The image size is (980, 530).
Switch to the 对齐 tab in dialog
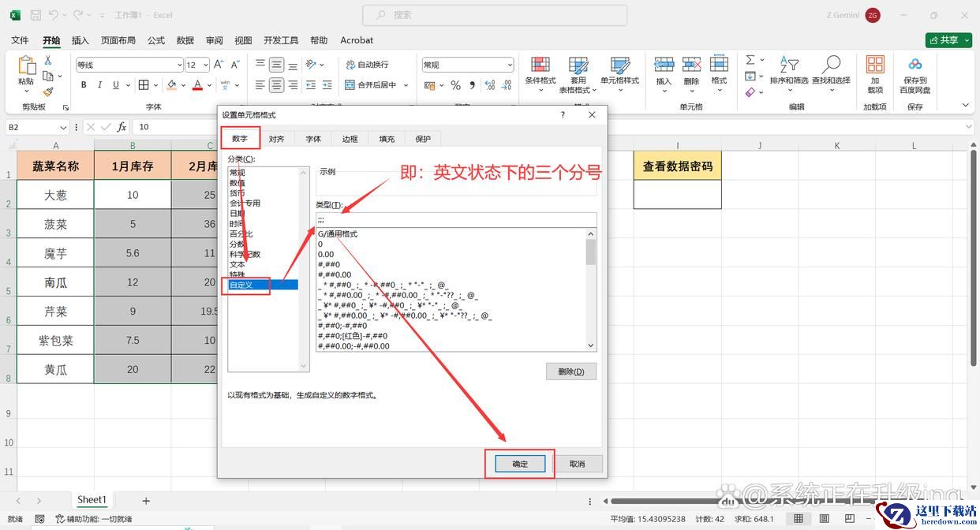coord(276,139)
